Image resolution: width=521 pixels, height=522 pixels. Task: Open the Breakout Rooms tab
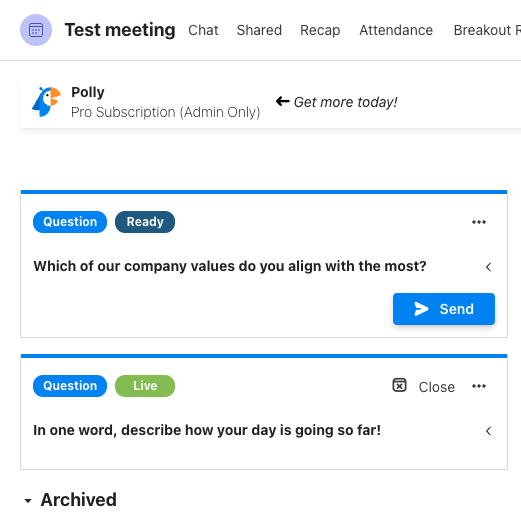[x=487, y=30]
